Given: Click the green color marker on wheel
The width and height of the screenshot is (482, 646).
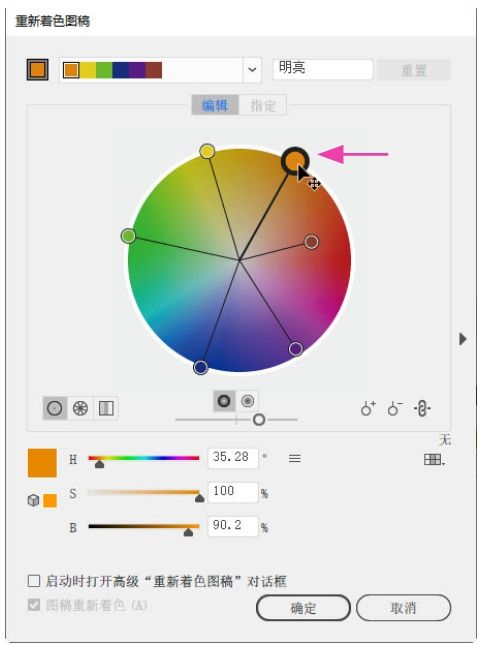Looking at the screenshot, I should pos(129,236).
